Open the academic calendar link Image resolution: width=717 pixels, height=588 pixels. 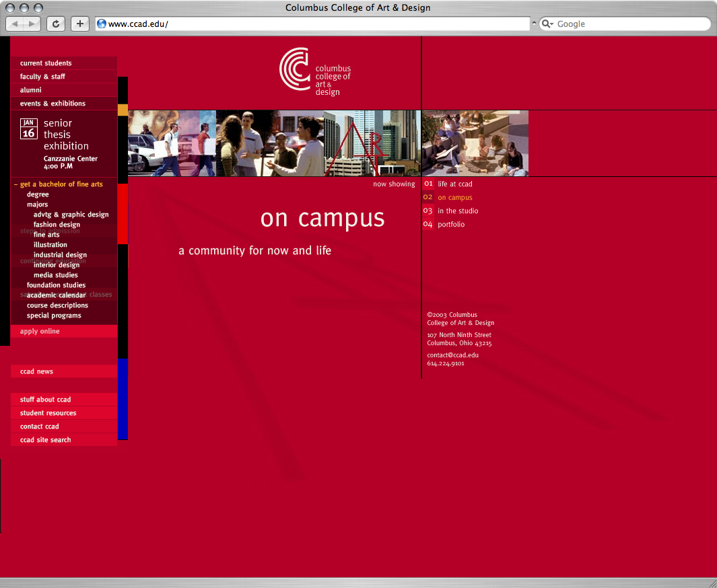56,295
